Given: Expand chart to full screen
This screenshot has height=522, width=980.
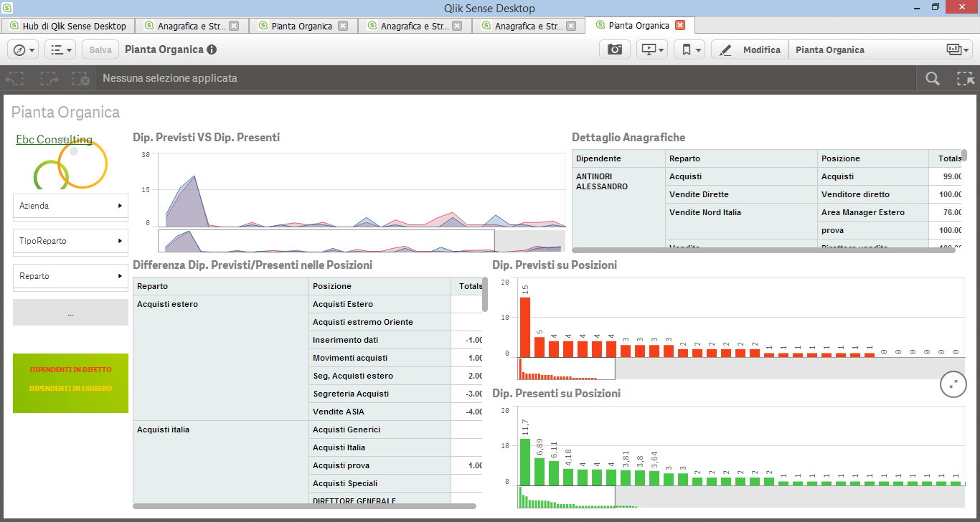Looking at the screenshot, I should point(953,384).
